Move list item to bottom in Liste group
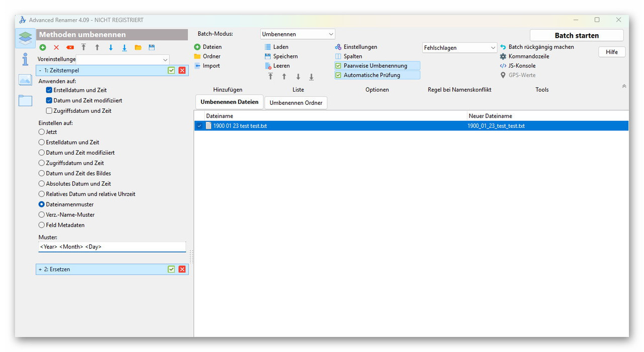 click(x=311, y=77)
